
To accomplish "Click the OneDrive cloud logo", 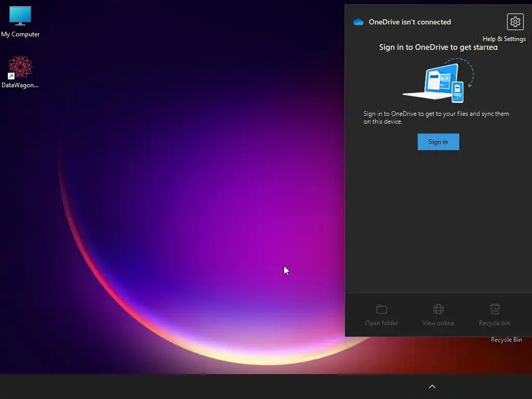I will point(358,22).
